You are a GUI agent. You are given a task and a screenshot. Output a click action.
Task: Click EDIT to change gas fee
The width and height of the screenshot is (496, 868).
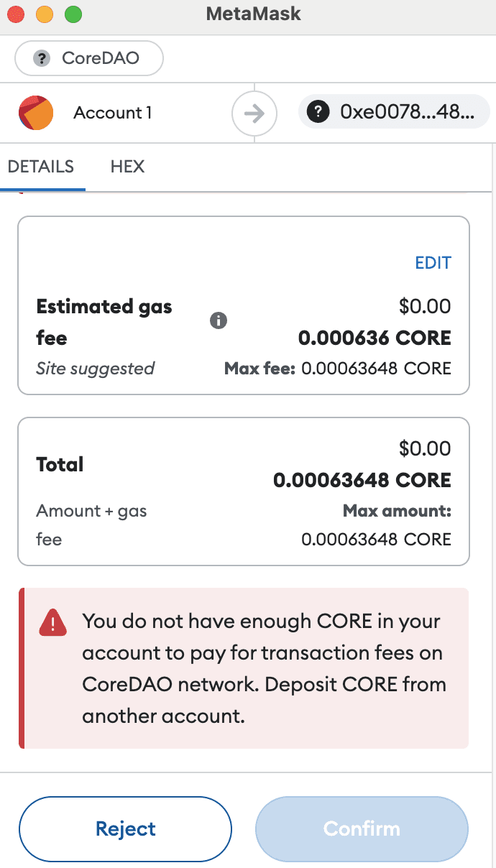click(433, 263)
